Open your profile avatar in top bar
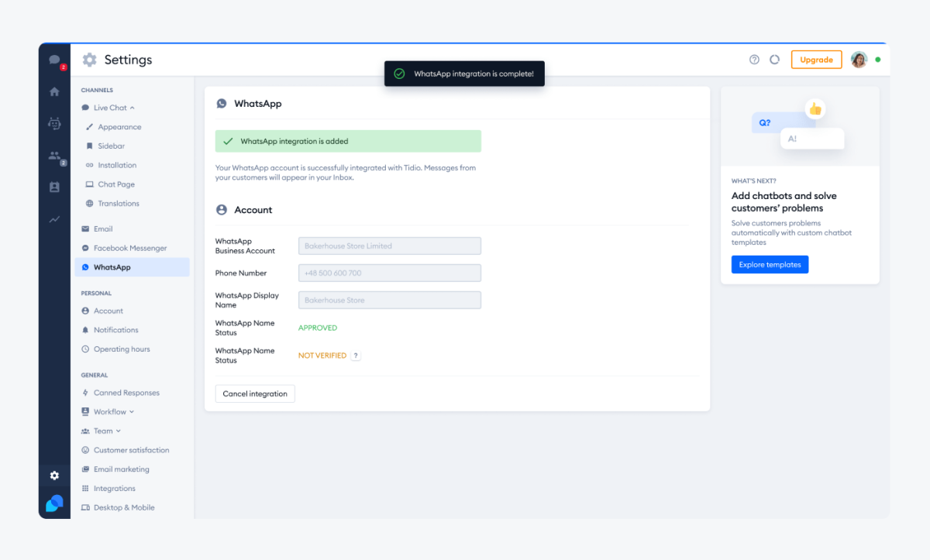Viewport: 930px width, 560px height. (x=859, y=59)
